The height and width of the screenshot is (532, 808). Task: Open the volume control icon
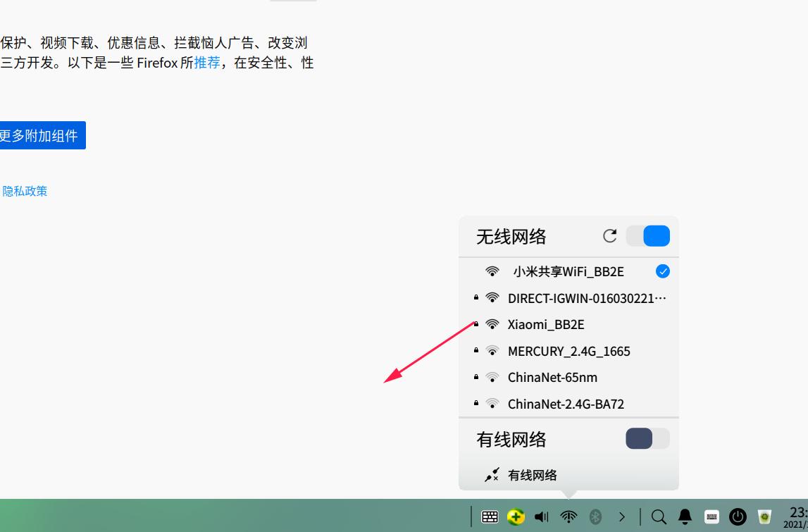pos(541,516)
